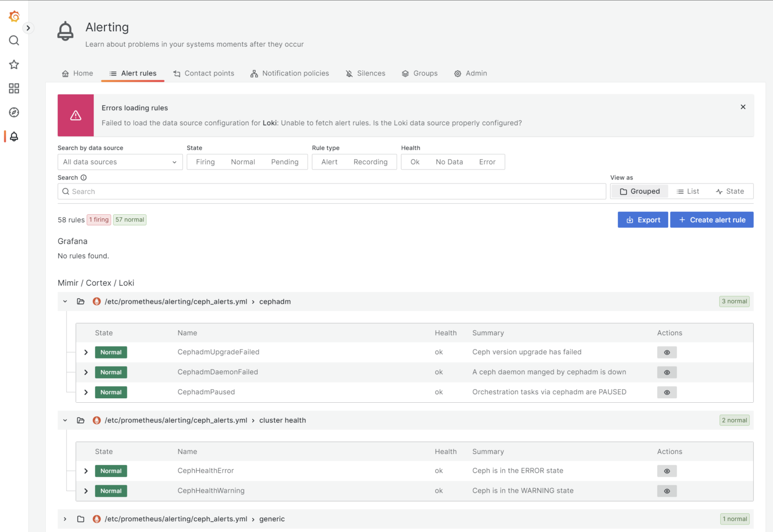Switch view to List mode
773x532 pixels.
(x=688, y=192)
